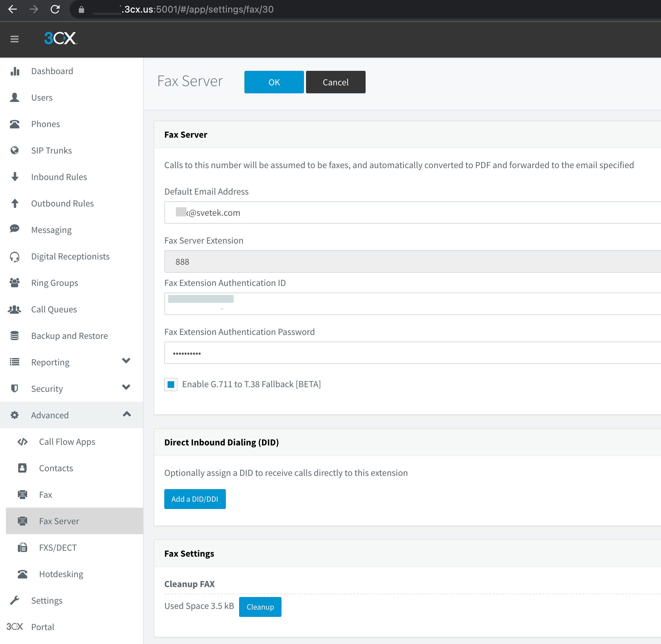
Task: Click the 3CX Portal logo icon
Action: click(x=15, y=627)
